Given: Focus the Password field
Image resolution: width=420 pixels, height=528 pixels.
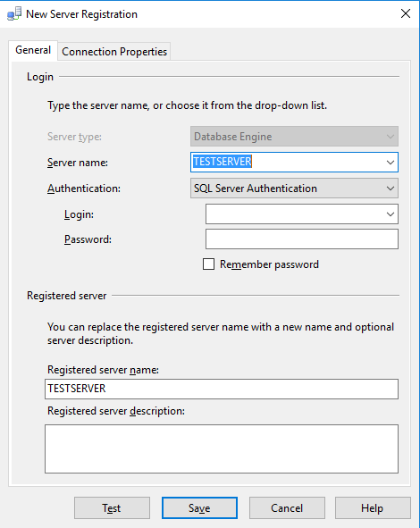Looking at the screenshot, I should point(302,239).
